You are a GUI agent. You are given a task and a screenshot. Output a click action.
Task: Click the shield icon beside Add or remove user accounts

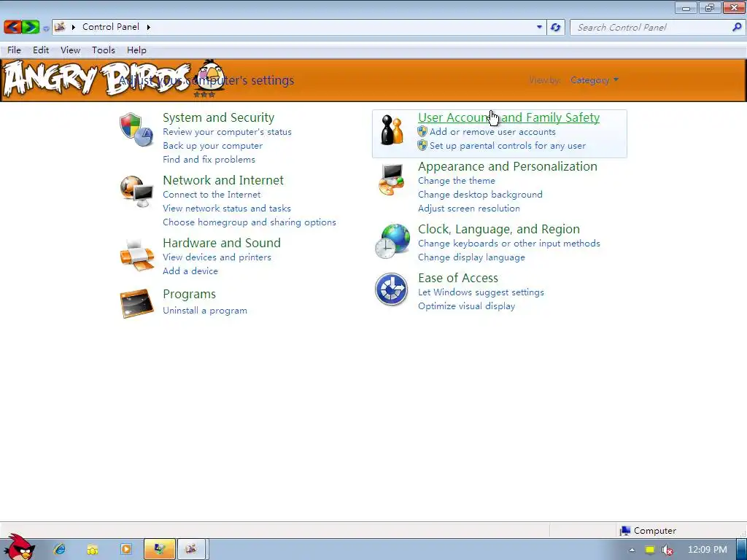pyautogui.click(x=422, y=131)
